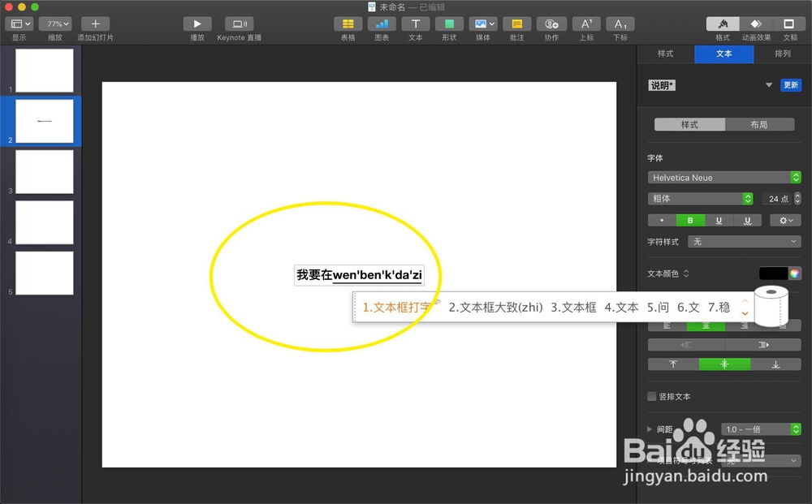This screenshot has width=812, height=504.
Task: Toggle the bold B button
Action: pos(690,221)
